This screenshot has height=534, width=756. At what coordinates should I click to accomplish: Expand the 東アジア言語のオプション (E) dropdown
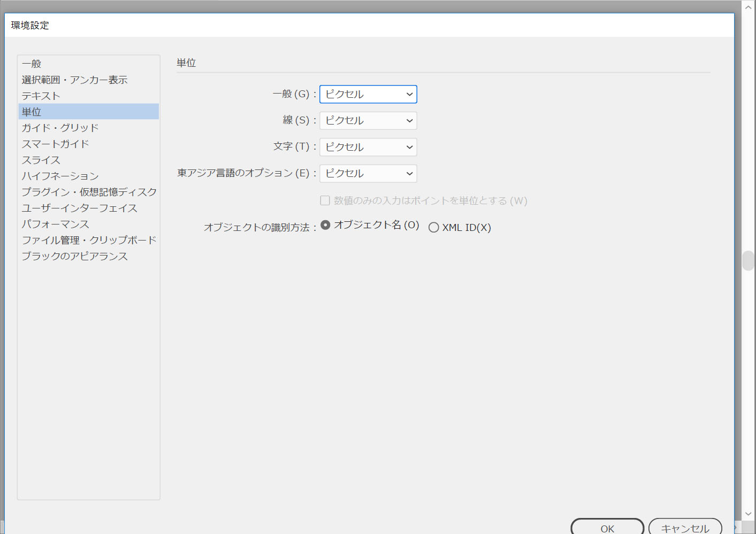(x=368, y=174)
